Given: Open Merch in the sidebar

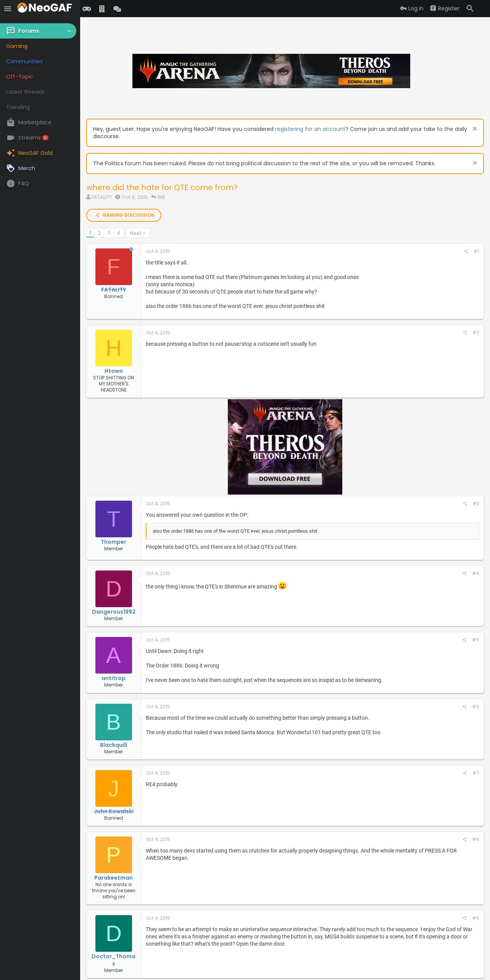Looking at the screenshot, I should [x=27, y=168].
